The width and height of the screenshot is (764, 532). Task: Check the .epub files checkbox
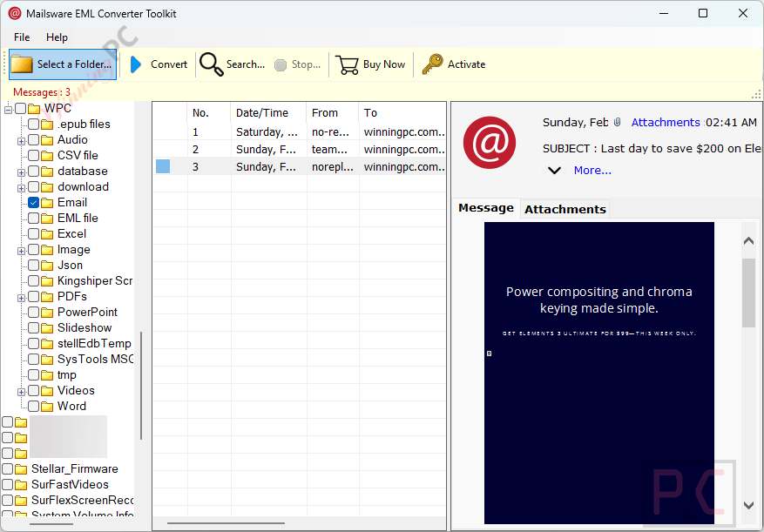(34, 125)
